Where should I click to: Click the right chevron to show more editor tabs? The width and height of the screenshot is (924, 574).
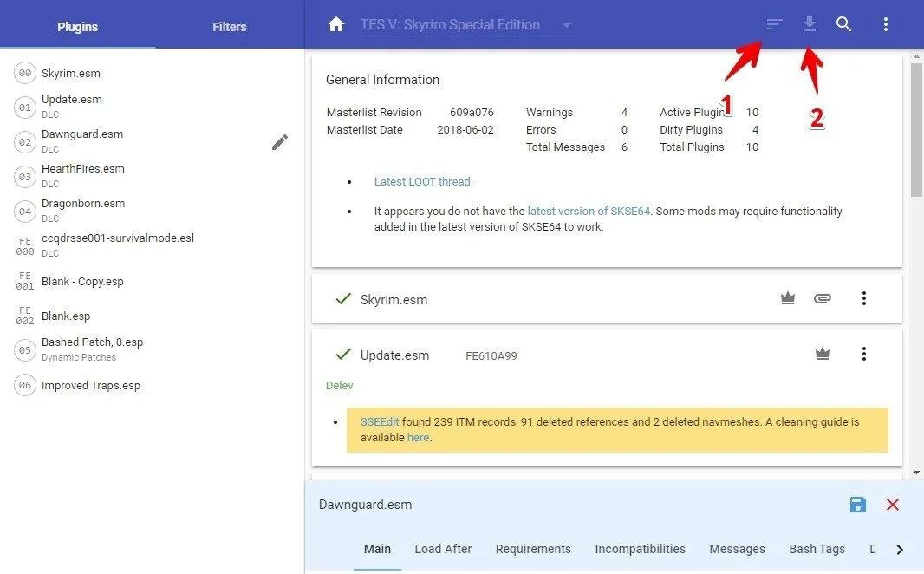pyautogui.click(x=899, y=549)
